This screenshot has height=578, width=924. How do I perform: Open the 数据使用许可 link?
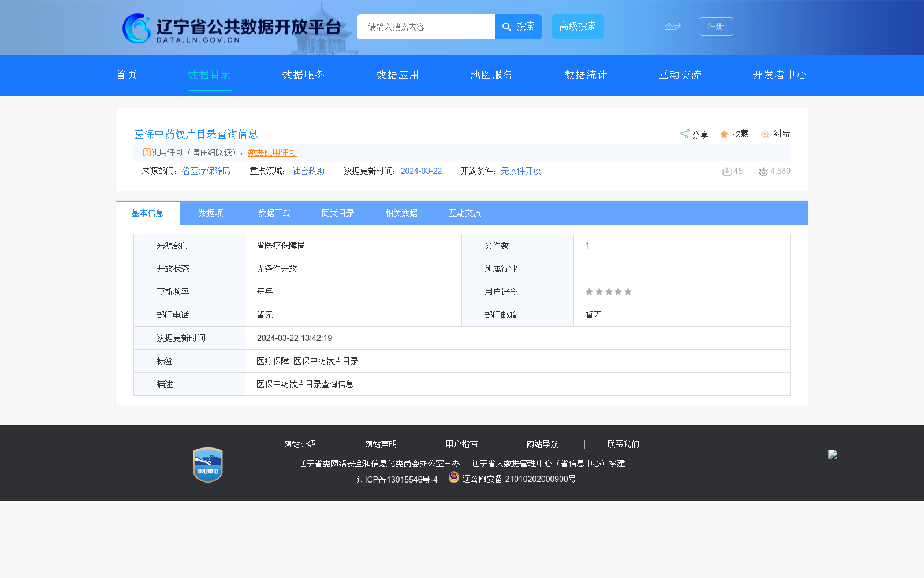[272, 153]
